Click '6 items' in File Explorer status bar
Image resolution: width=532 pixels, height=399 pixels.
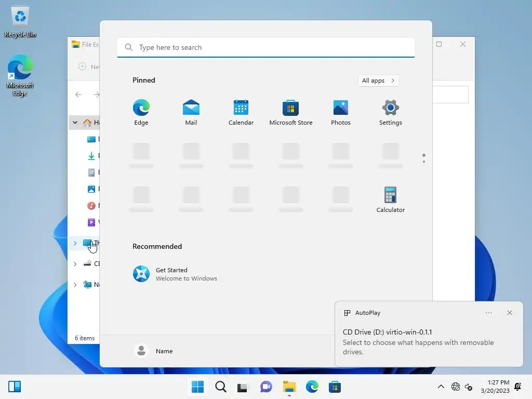click(x=85, y=338)
